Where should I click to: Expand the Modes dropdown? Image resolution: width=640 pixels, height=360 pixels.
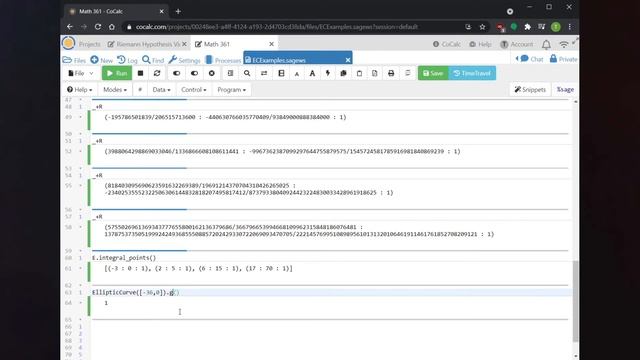(115, 90)
